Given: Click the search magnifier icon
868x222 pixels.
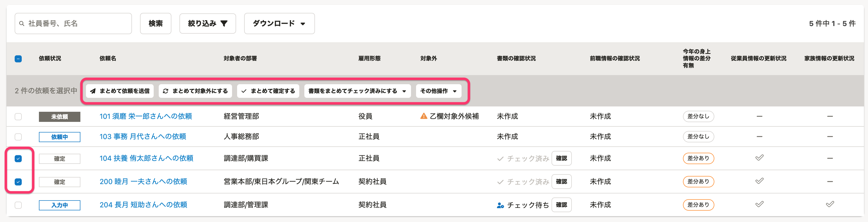Looking at the screenshot, I should [x=21, y=24].
